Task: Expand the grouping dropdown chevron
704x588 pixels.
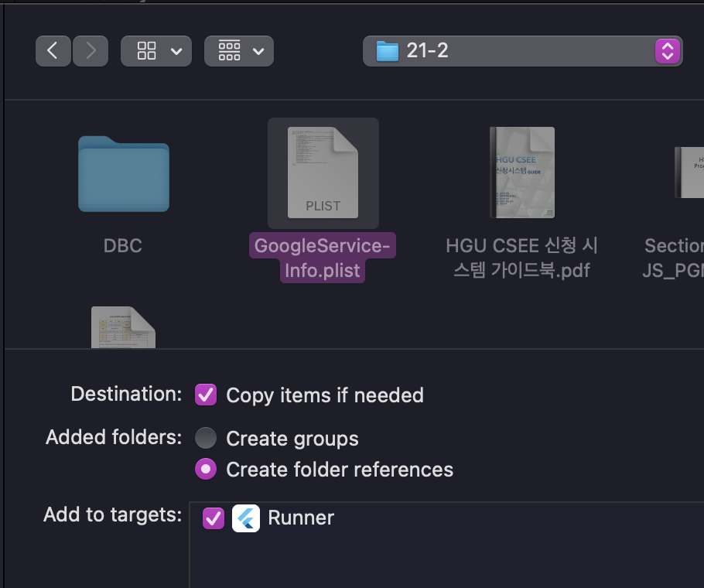Action: (258, 51)
